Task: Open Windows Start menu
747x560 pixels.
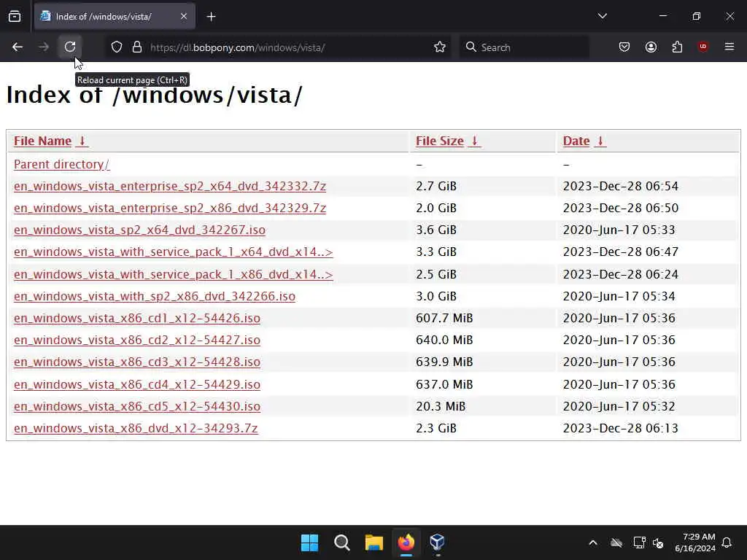Action: tap(309, 542)
